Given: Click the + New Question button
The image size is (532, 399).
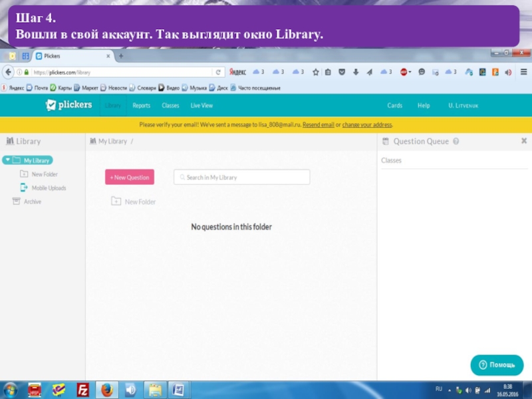Looking at the screenshot, I should pos(129,177).
